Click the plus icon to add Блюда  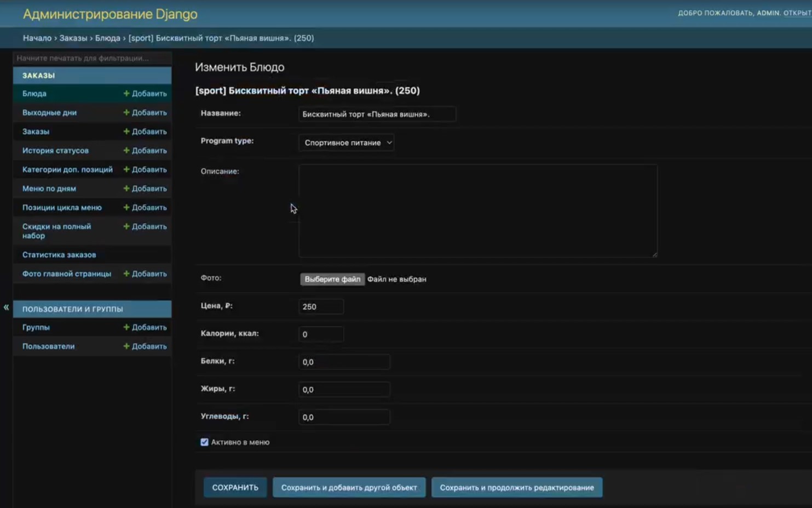[x=126, y=94]
